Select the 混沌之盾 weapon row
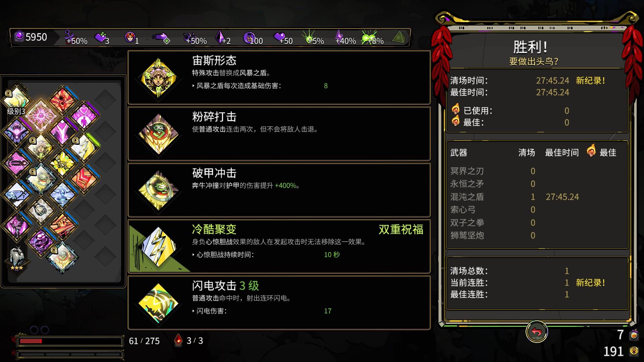 (x=537, y=197)
